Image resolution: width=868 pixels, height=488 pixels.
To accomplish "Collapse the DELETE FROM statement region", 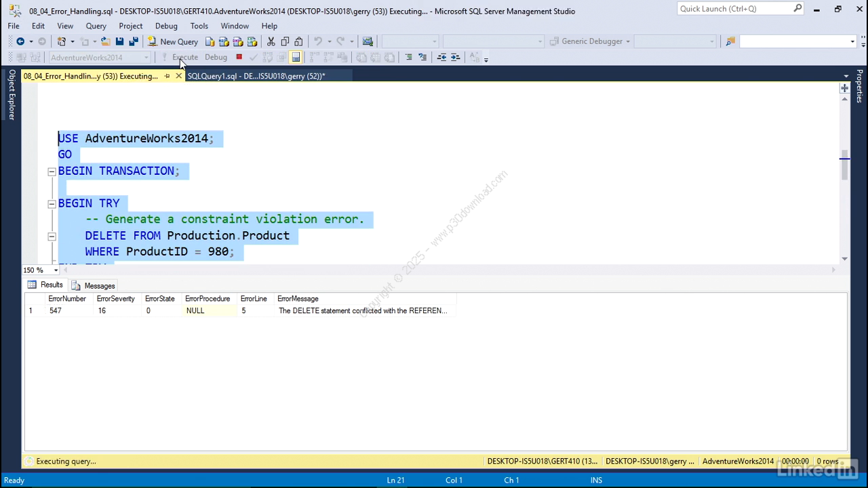I will (52, 237).
